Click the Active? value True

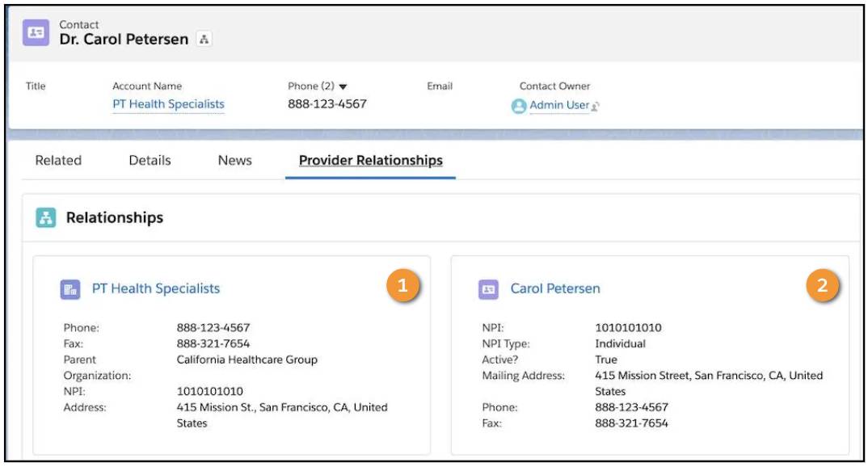point(605,360)
